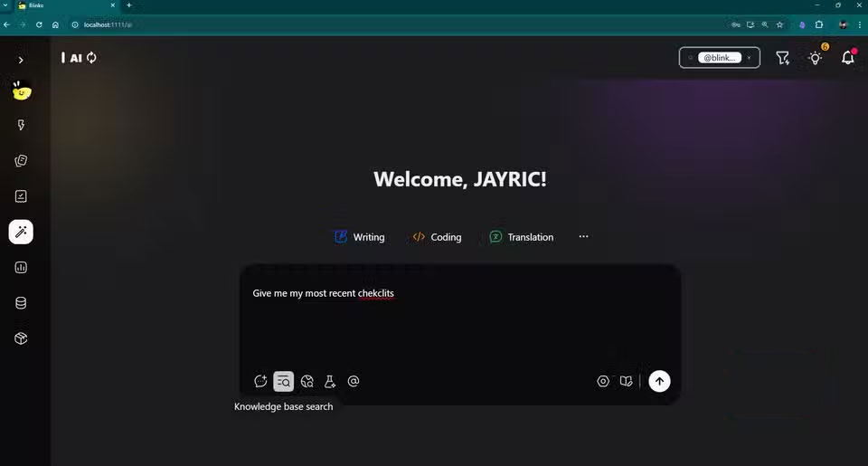Open the browser extensions puzzle icon
Image resolution: width=868 pixels, height=466 pixels.
click(819, 24)
